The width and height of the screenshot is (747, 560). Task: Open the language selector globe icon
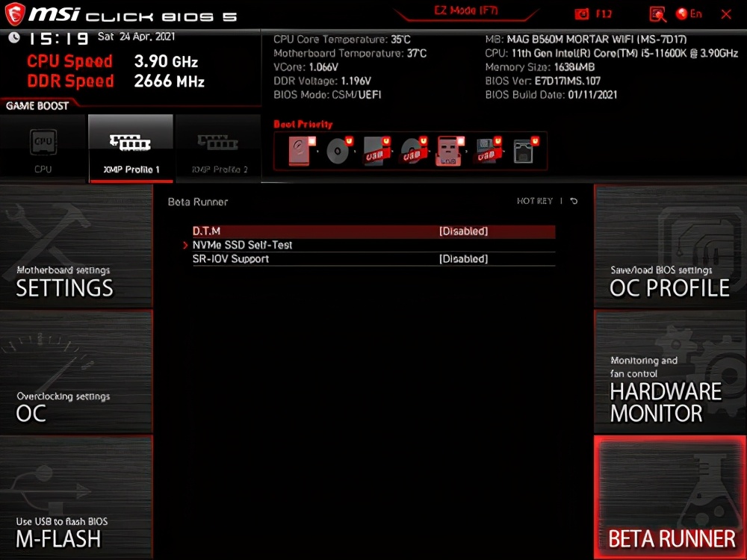click(682, 13)
